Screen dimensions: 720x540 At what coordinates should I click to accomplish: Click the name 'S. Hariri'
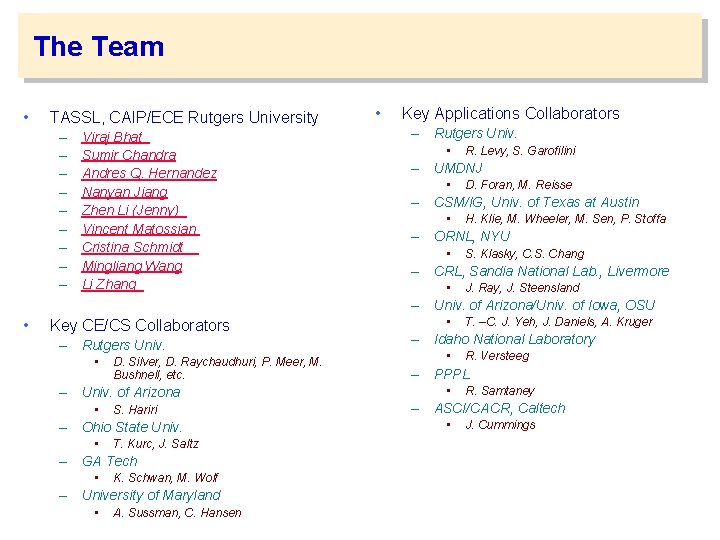pos(135,409)
